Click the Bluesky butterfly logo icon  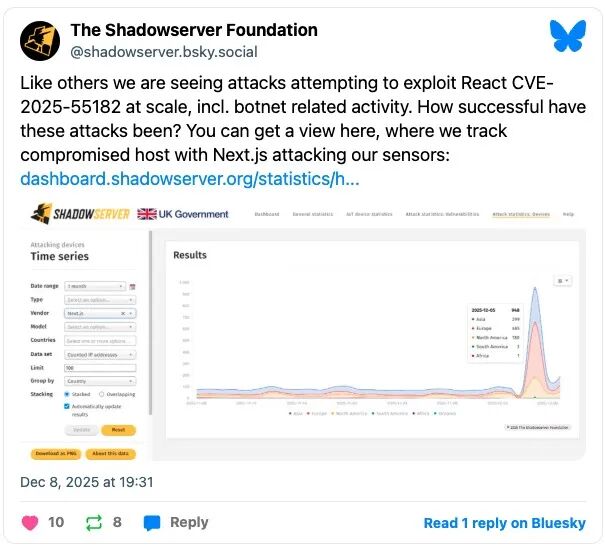point(568,36)
